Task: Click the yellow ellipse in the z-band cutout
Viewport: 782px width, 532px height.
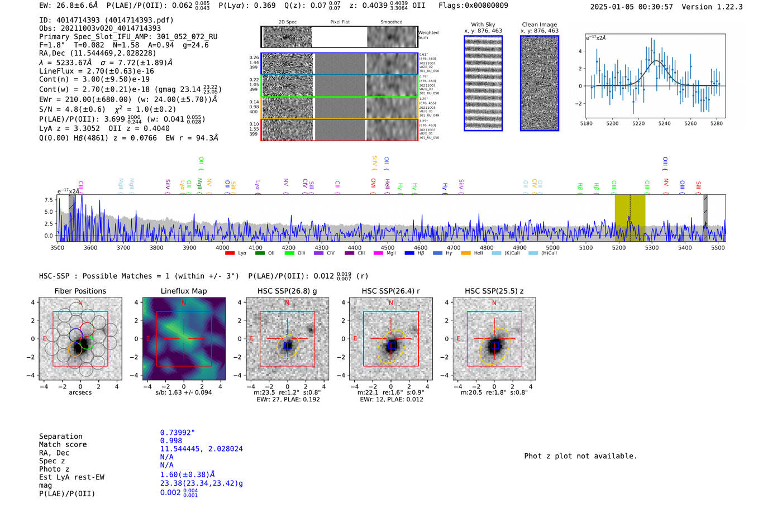Action: (x=495, y=347)
